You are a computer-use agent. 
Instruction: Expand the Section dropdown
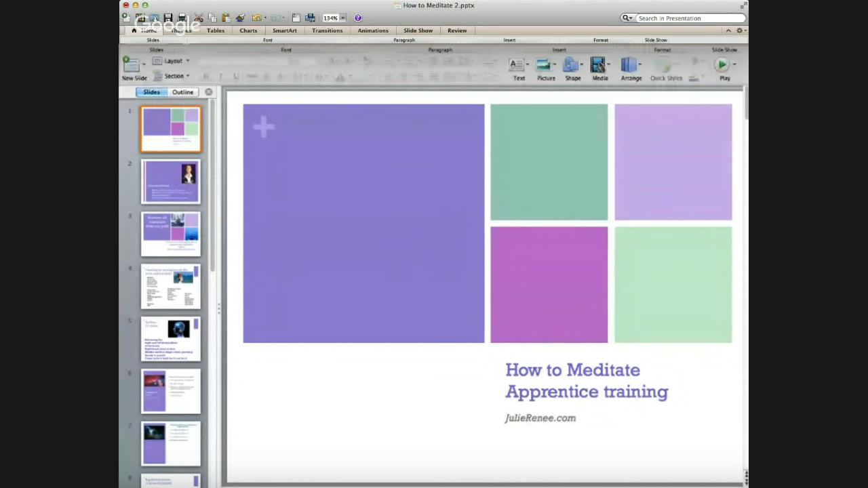pyautogui.click(x=175, y=76)
